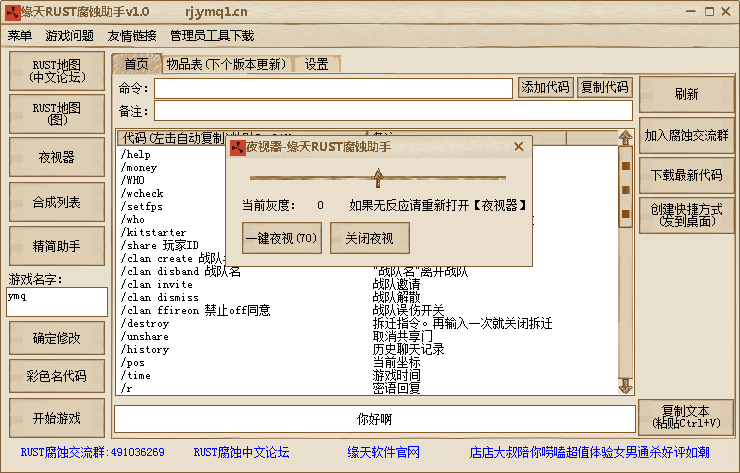Click the 开始游戏 button
740x473 pixels.
point(57,418)
